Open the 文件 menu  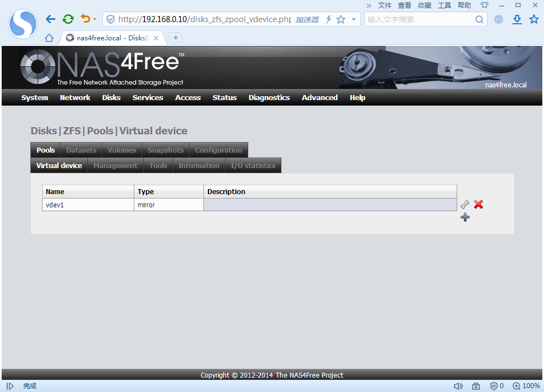384,5
